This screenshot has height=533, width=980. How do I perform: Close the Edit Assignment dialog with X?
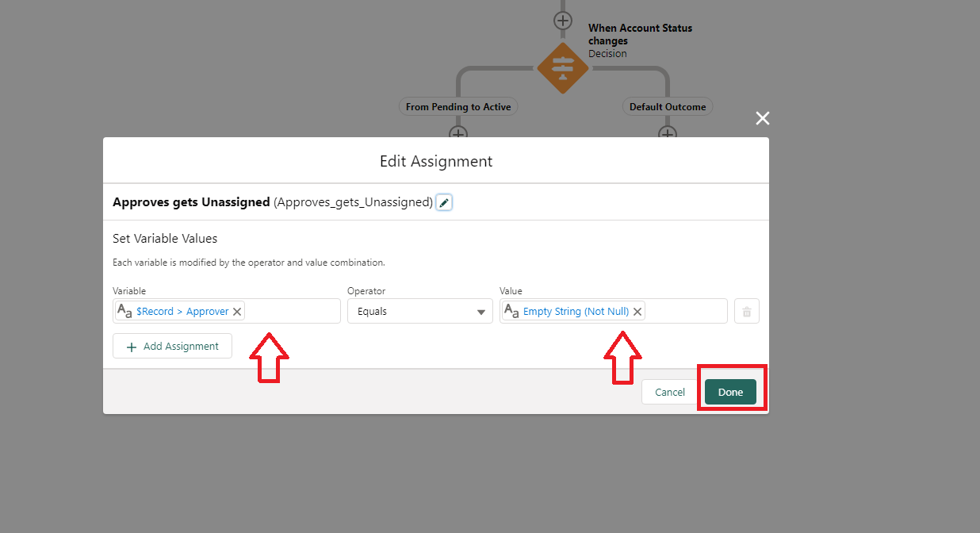click(762, 119)
